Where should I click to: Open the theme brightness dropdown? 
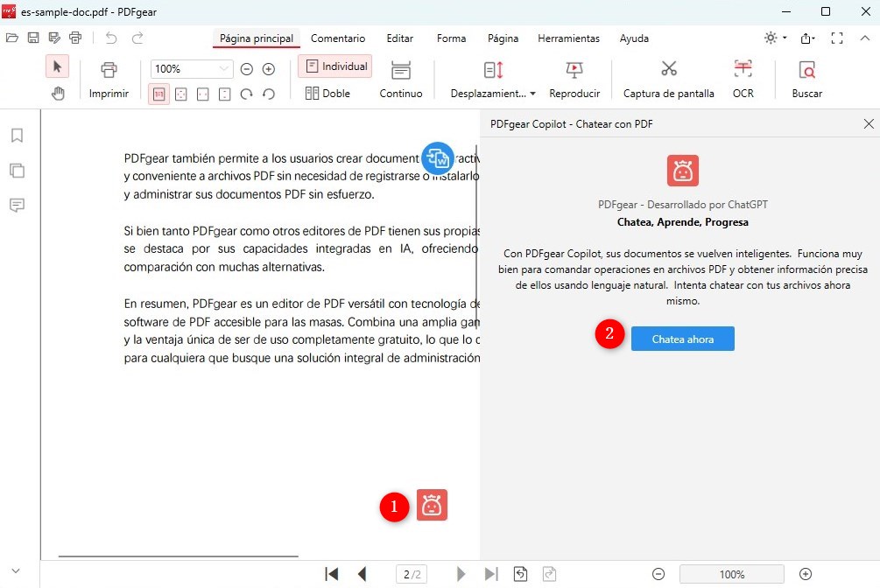coord(775,38)
